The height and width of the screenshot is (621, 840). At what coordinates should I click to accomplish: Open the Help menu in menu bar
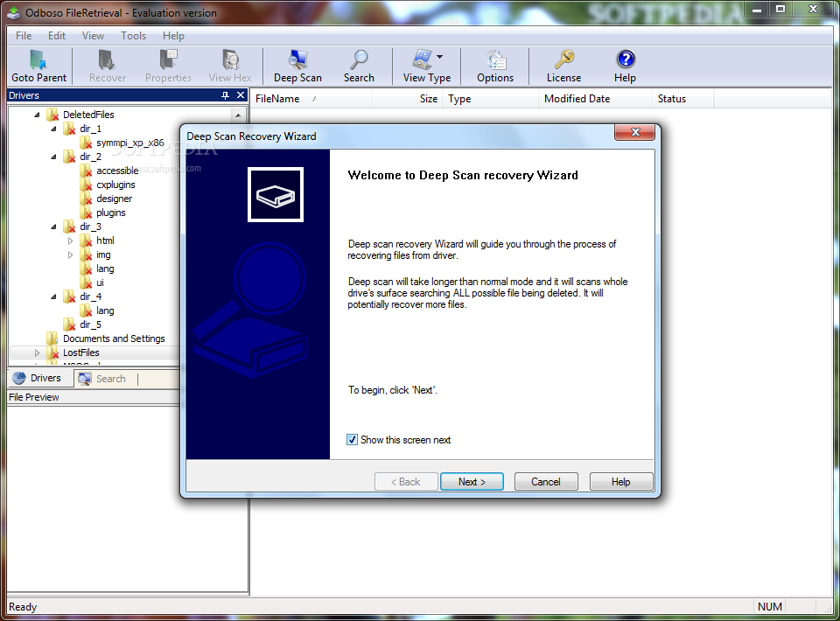173,35
